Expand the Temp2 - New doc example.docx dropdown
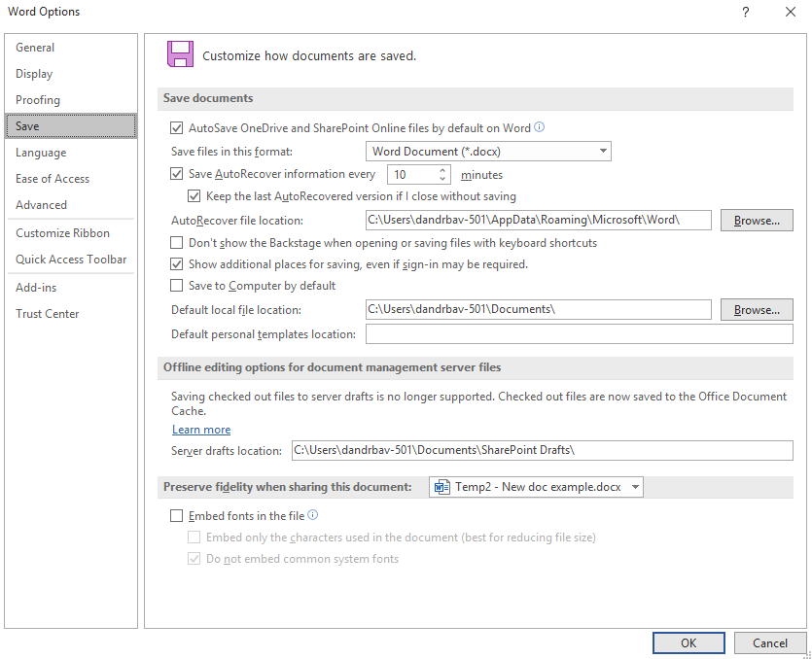 tap(536, 487)
